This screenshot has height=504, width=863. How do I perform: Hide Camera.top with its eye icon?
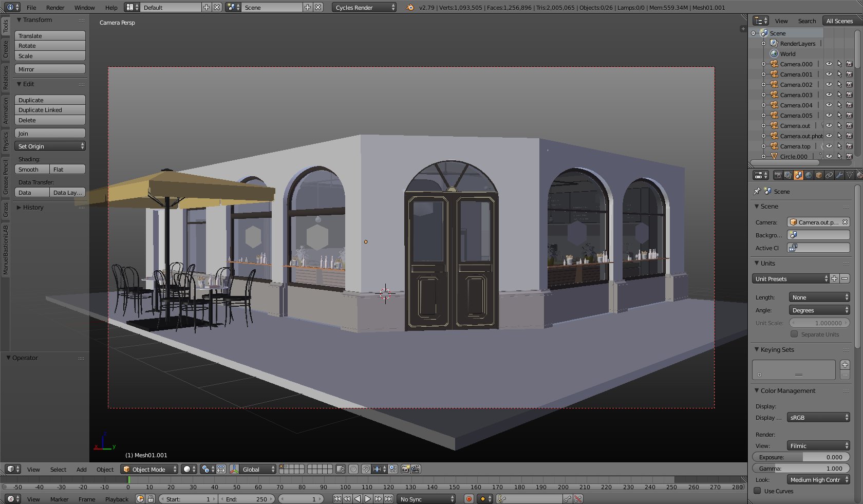click(x=829, y=146)
